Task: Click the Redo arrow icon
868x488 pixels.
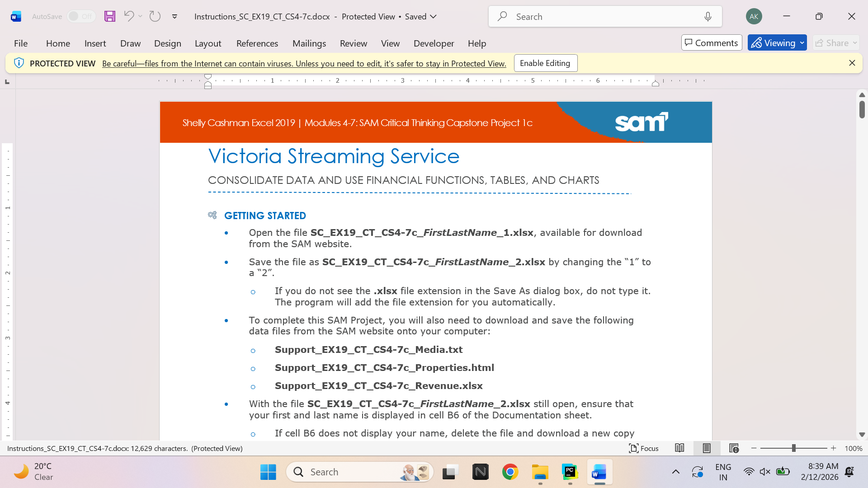Action: [155, 16]
